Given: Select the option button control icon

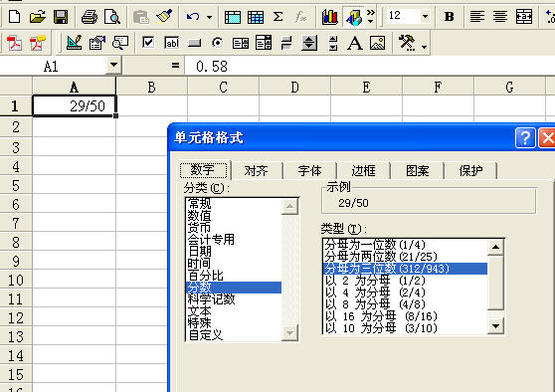Looking at the screenshot, I should coord(218,43).
